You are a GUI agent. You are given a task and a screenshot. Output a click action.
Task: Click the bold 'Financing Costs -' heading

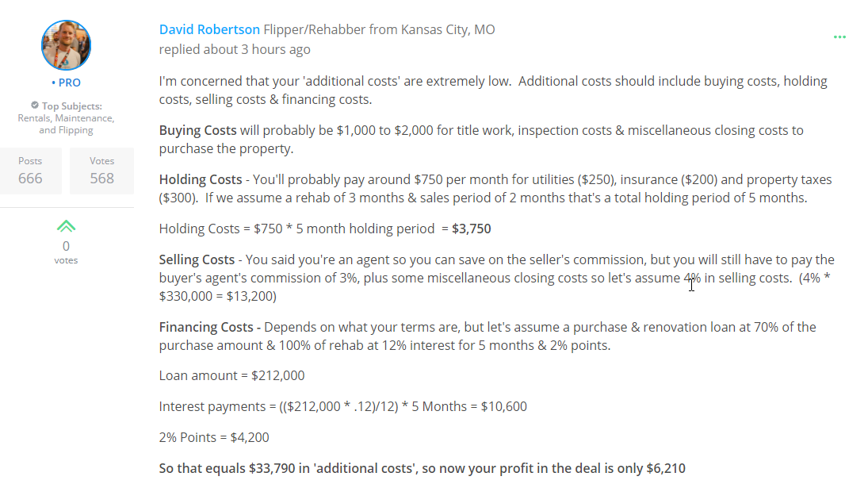(210, 327)
